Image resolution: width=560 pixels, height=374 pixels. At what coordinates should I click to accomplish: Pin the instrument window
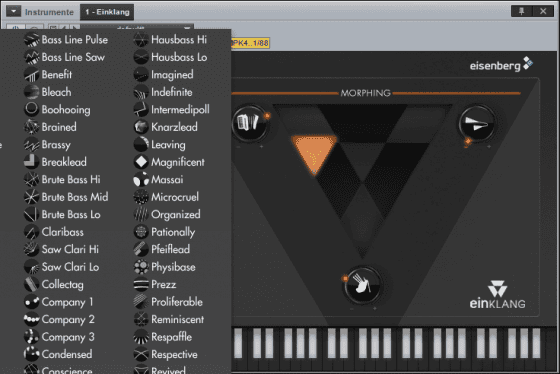tap(521, 11)
